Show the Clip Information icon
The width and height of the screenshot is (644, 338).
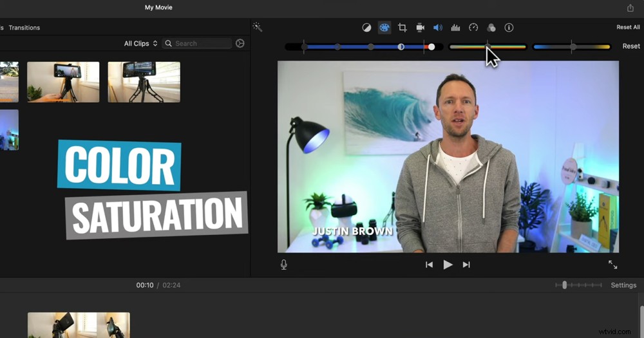509,28
